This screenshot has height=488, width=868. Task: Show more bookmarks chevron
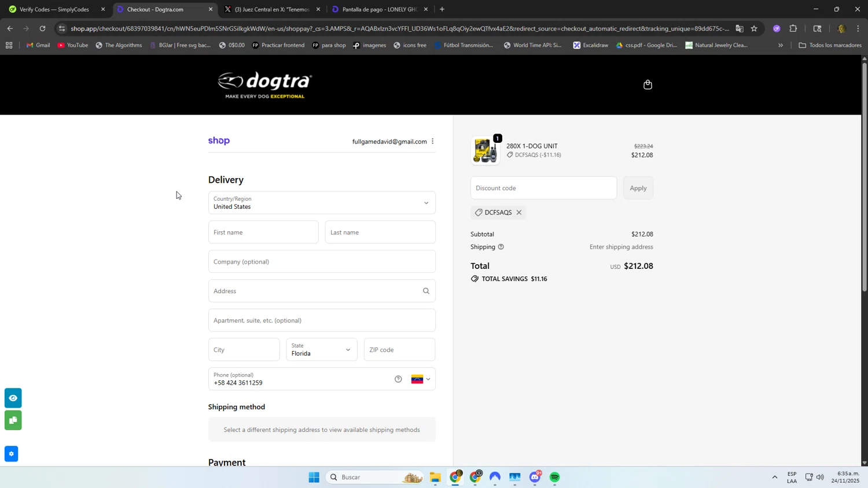tap(781, 45)
